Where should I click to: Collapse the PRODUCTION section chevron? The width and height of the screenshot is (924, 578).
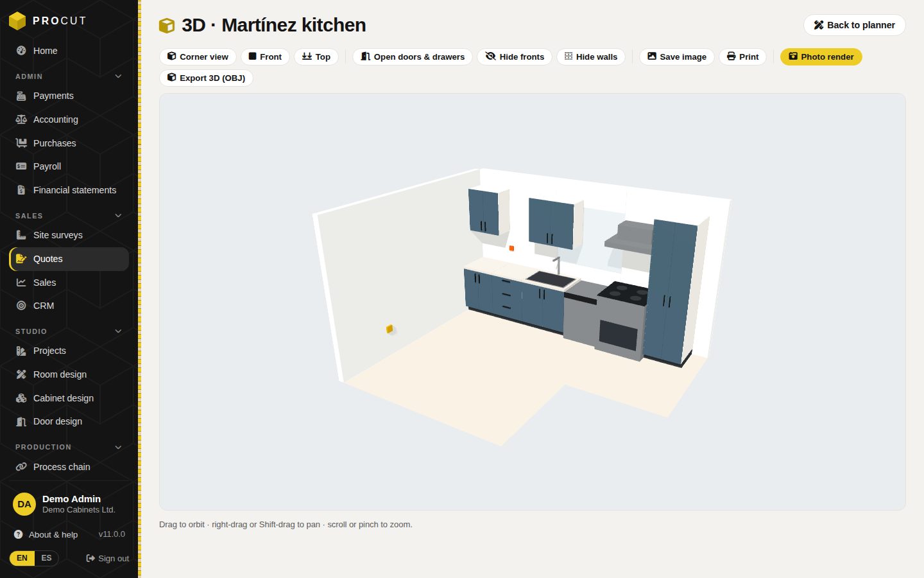coord(118,447)
